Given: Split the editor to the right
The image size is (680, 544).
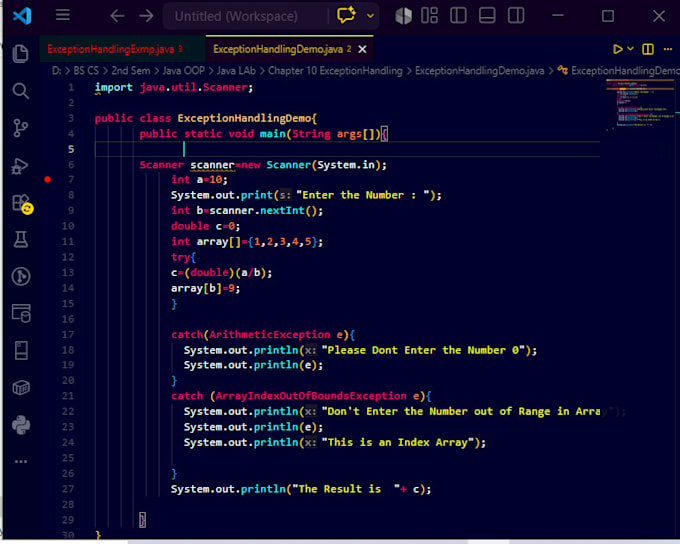Looking at the screenshot, I should point(648,49).
